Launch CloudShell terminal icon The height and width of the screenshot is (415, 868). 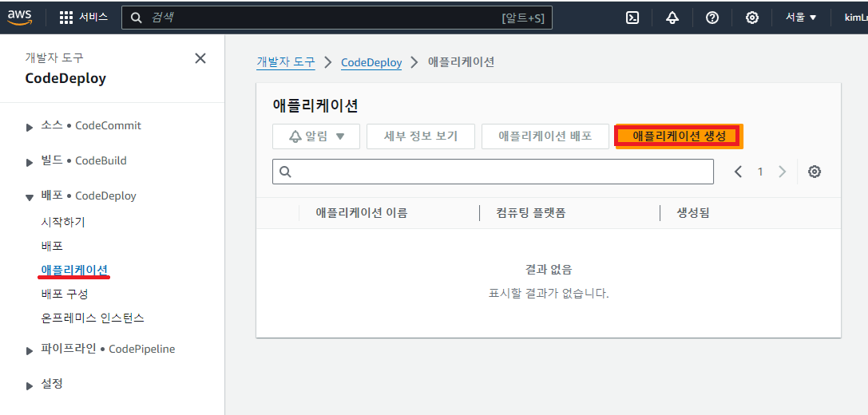tap(632, 18)
